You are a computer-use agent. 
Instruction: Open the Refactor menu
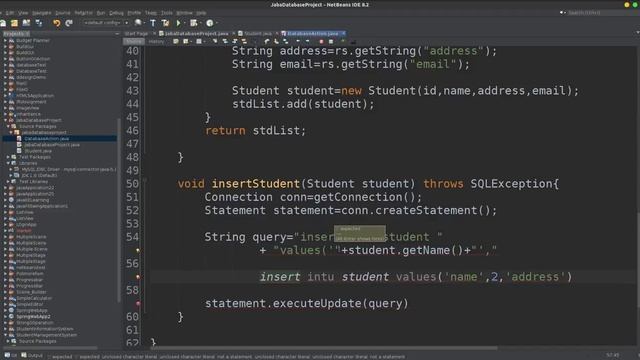[83, 13]
